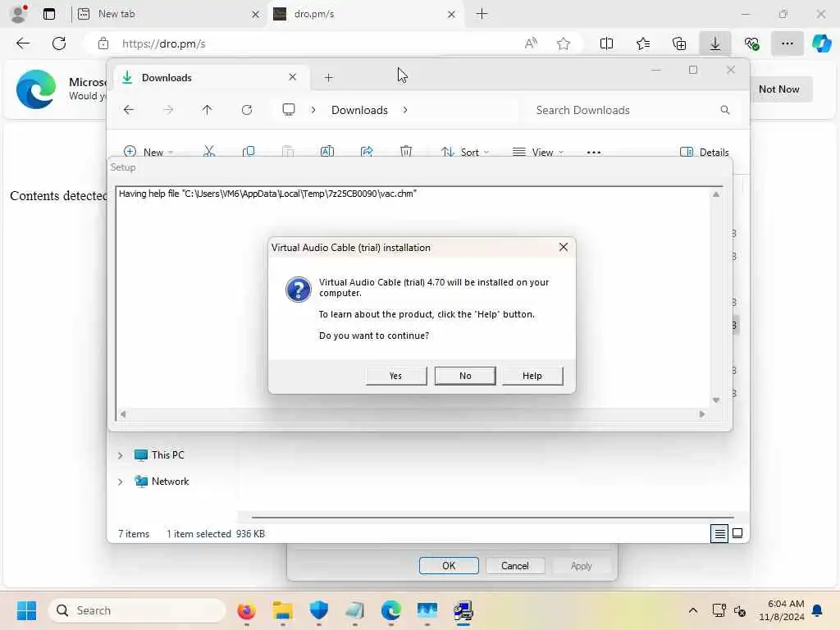Switch Explorer to details list view

[x=719, y=533]
